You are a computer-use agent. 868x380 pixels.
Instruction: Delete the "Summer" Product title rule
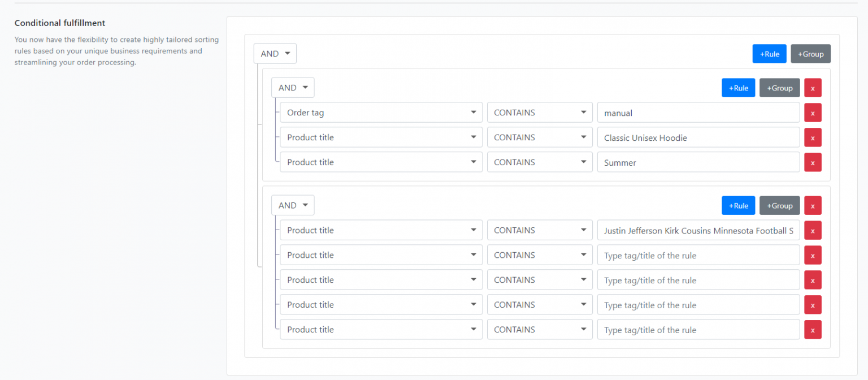click(x=813, y=162)
